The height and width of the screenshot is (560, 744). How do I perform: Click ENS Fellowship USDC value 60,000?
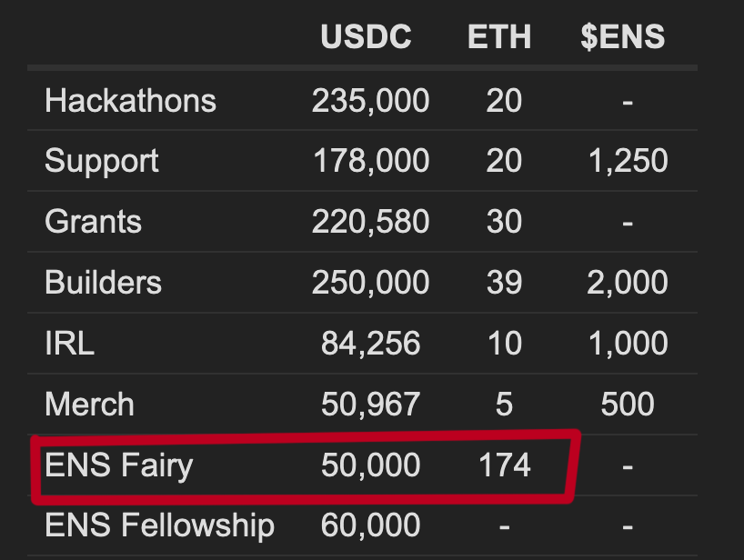[370, 525]
